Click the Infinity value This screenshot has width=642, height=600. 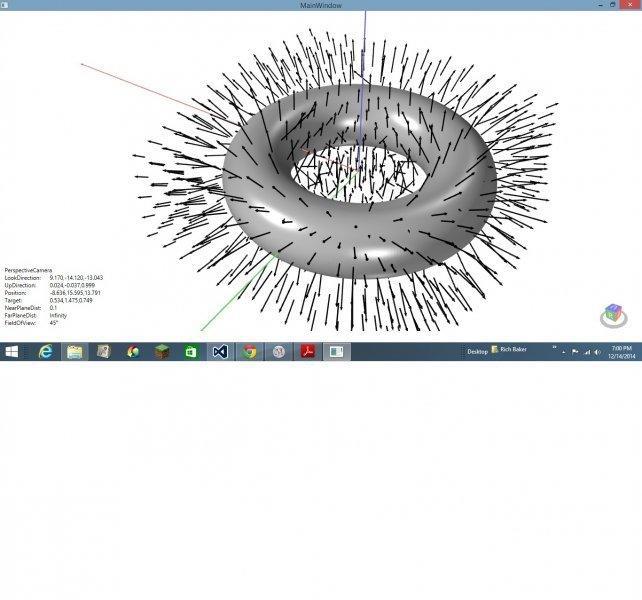(58, 315)
